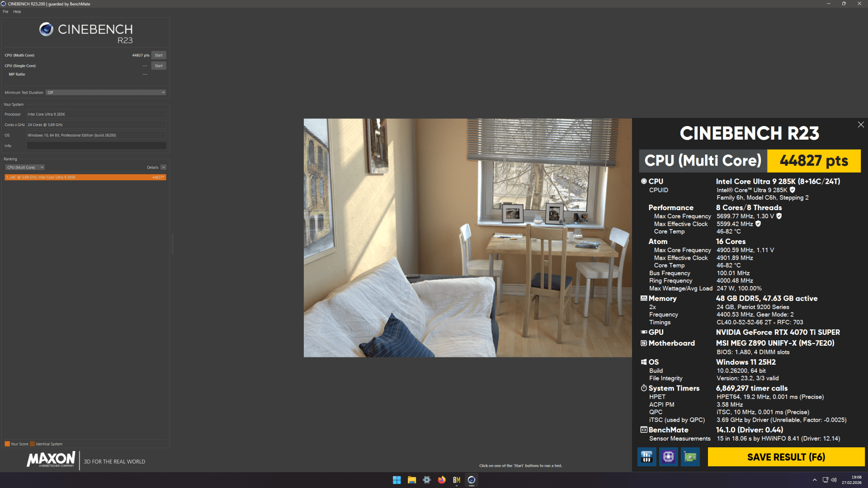
Task: Open the CPU (Multi Core) ranking dropdown
Action: 24,167
